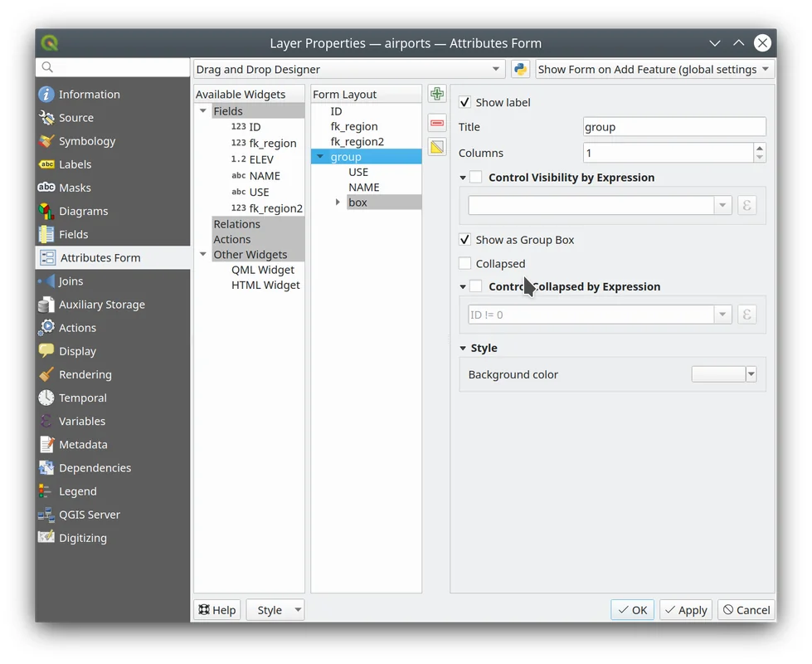This screenshot has width=812, height=664.
Task: Uncheck the Show label checkbox
Action: (465, 102)
